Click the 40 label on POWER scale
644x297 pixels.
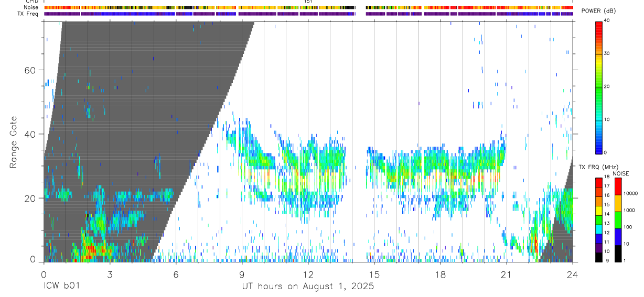pos(607,21)
